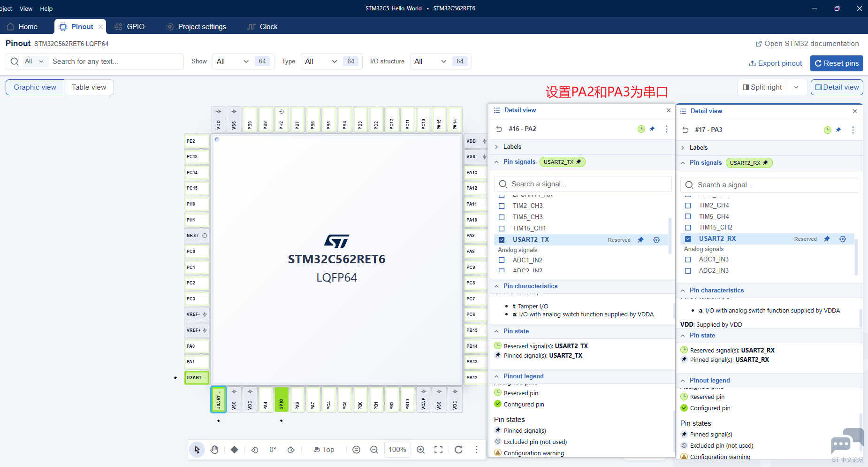Fit the chip view to screen
Screen dimensions: 868x467
tap(439, 450)
